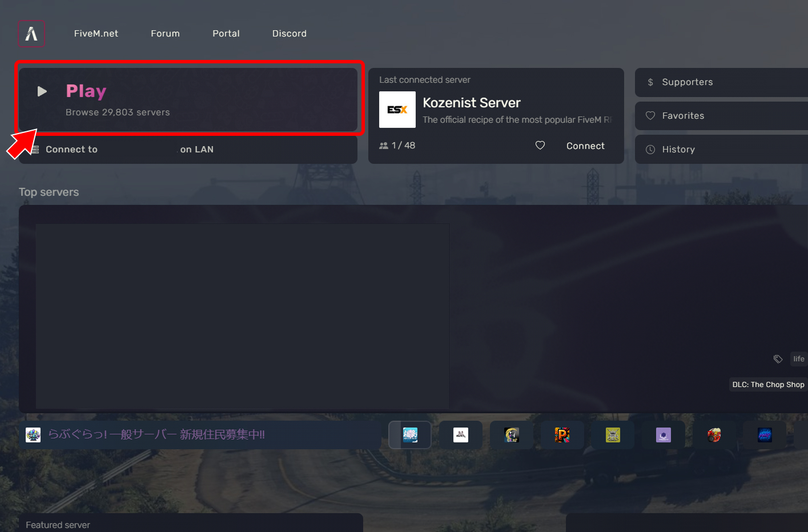Click the heart icon beside Favorites

point(650,115)
